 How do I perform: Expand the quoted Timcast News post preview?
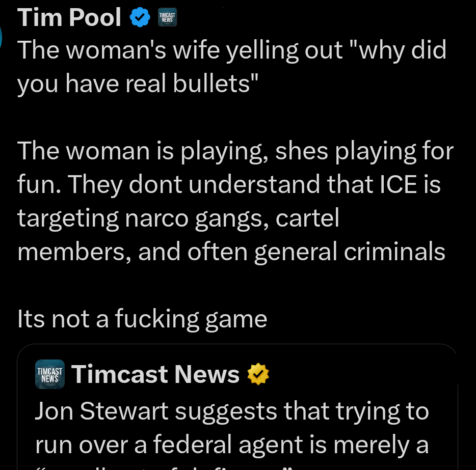(x=237, y=407)
